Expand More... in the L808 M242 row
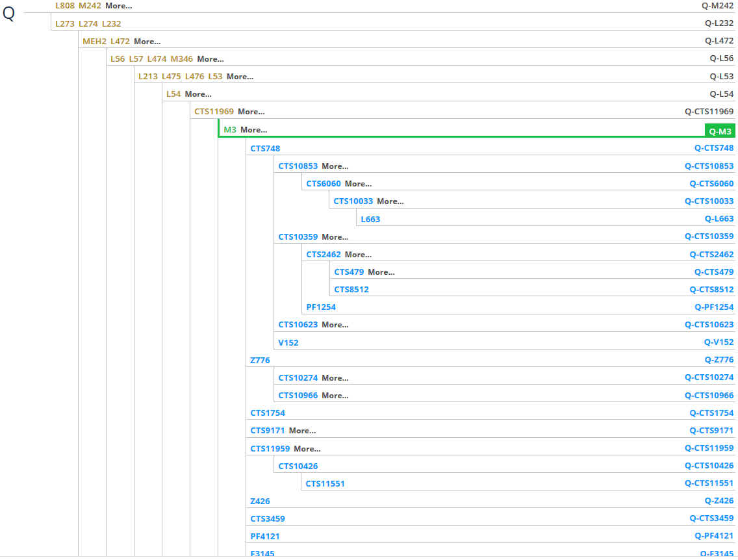Screen dimensions: 738x560 (118, 6)
